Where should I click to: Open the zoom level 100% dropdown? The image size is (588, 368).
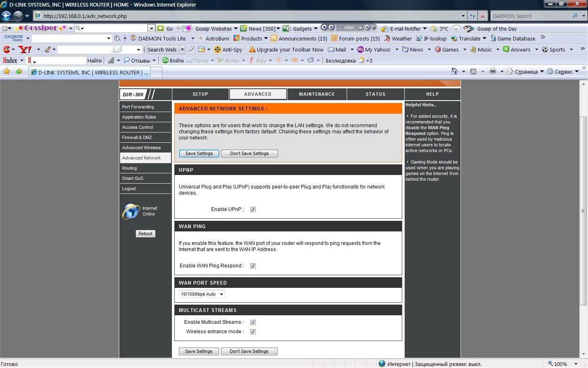click(576, 364)
